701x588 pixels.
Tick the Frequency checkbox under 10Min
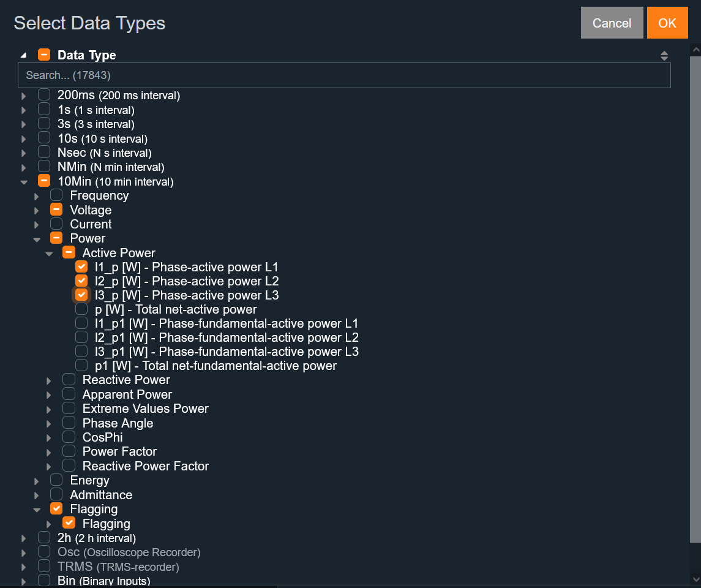point(56,195)
